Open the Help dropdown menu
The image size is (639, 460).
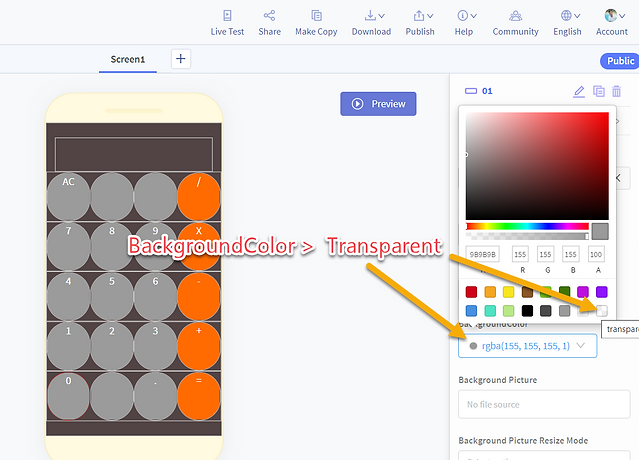click(x=465, y=23)
